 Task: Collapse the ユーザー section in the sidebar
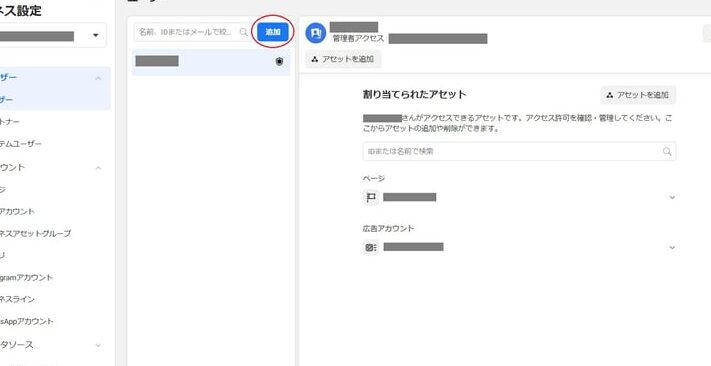coord(98,78)
